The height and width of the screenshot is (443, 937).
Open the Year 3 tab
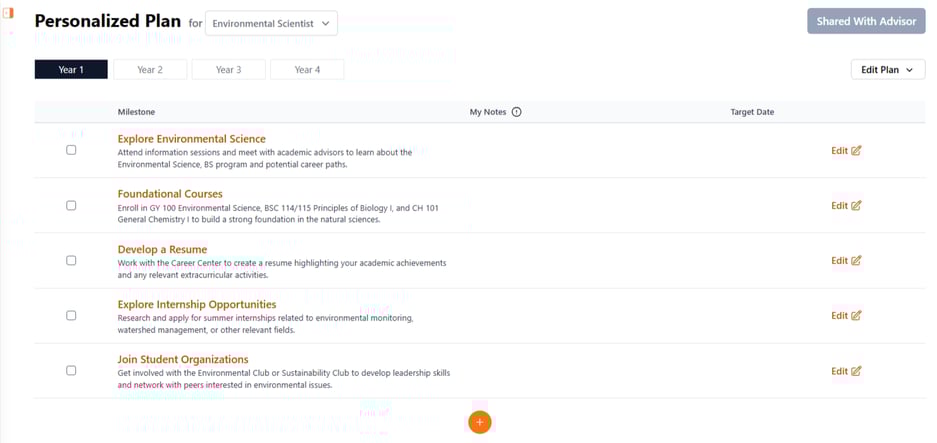click(228, 70)
